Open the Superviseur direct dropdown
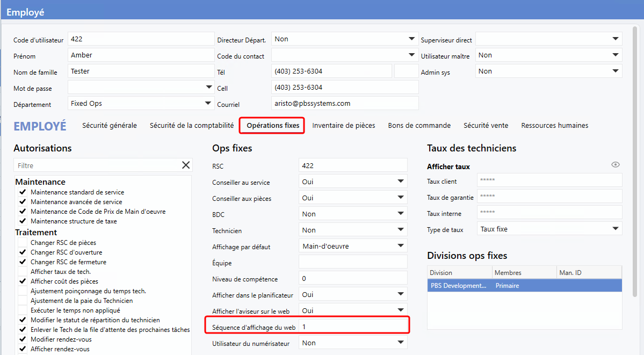 616,39
